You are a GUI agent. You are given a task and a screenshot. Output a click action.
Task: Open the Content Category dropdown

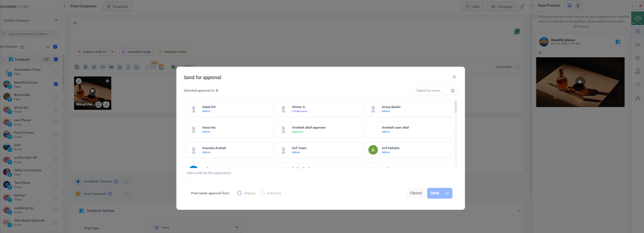click(x=31, y=20)
